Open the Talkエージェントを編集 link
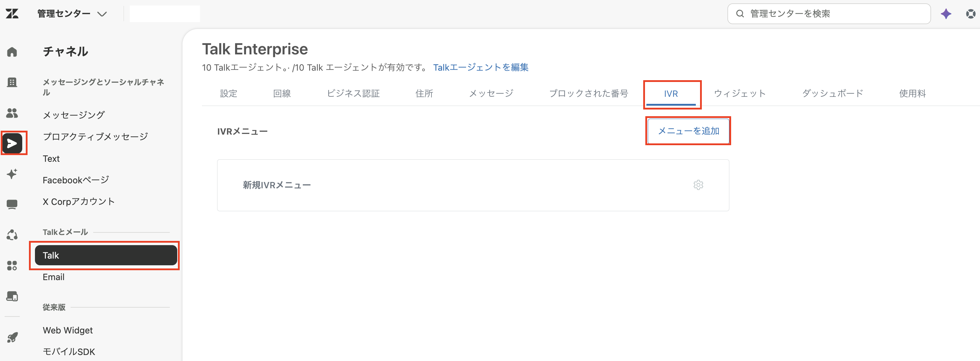980x361 pixels. click(x=480, y=67)
